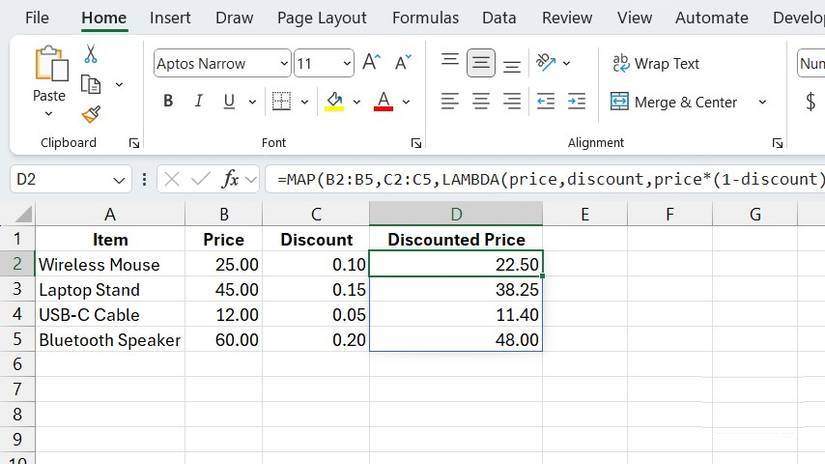825x464 pixels.
Task: Open the Copy options arrow
Action: [x=119, y=84]
